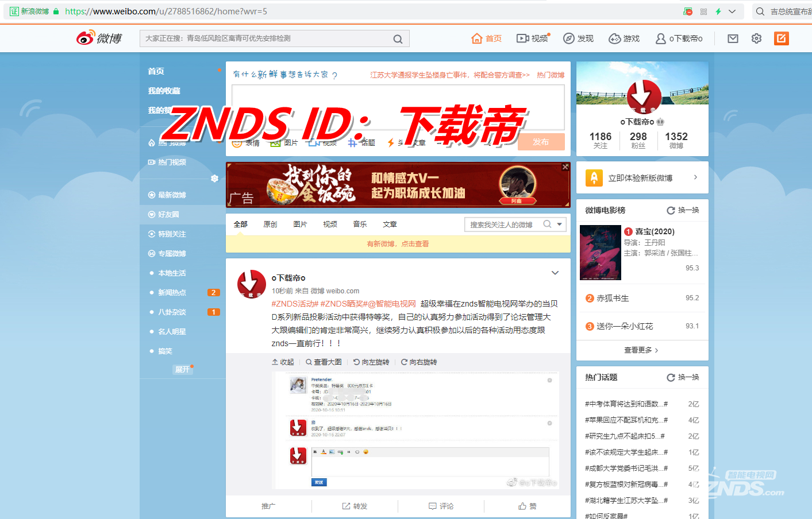Click 赞 like under the post
The height and width of the screenshot is (519, 812).
click(527, 506)
